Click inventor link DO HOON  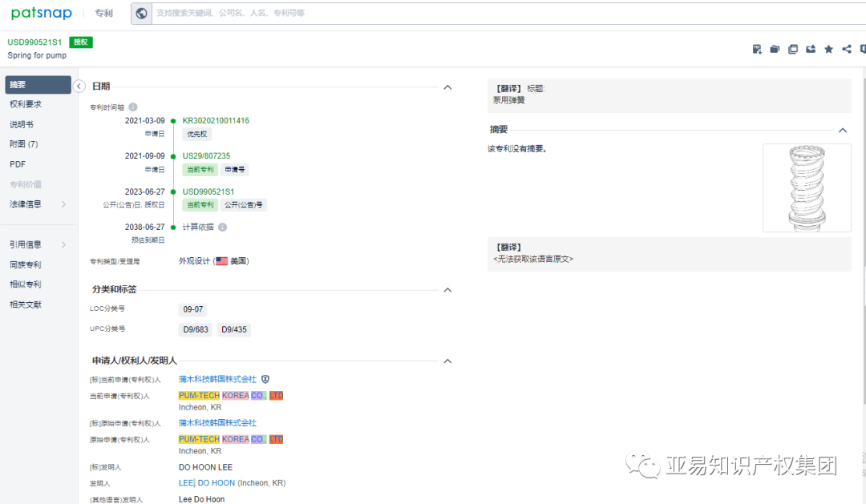[216, 483]
